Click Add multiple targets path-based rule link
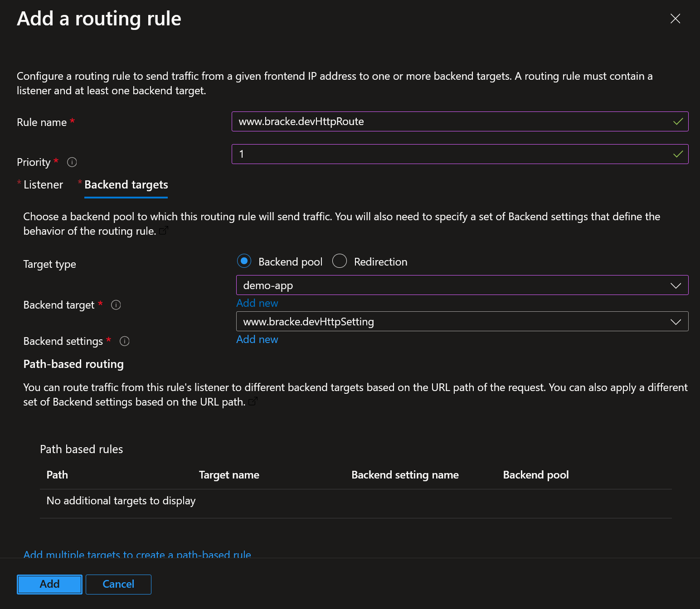Image resolution: width=700 pixels, height=609 pixels. [x=137, y=554]
